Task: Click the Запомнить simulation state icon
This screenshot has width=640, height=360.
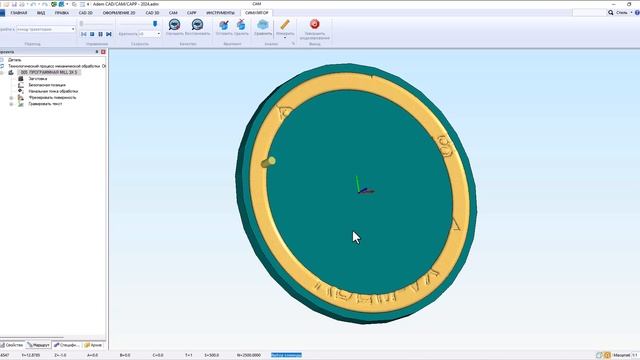Action: [175, 25]
